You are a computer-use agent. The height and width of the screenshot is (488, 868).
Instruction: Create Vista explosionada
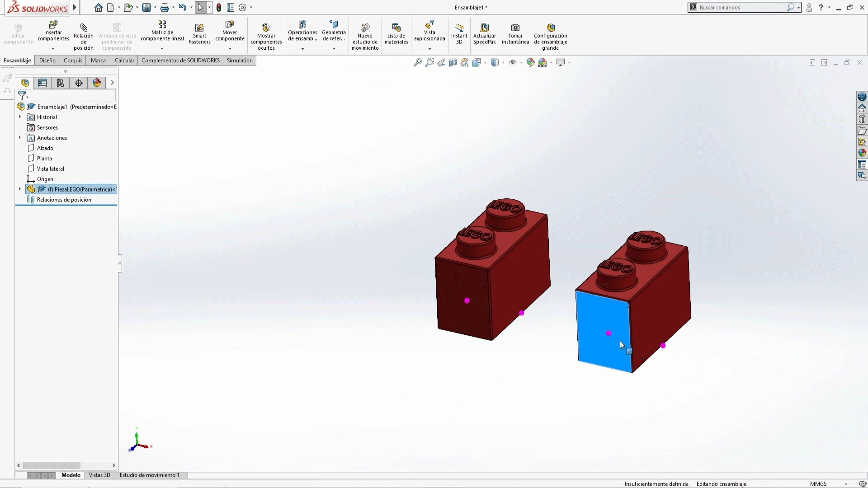point(429,32)
